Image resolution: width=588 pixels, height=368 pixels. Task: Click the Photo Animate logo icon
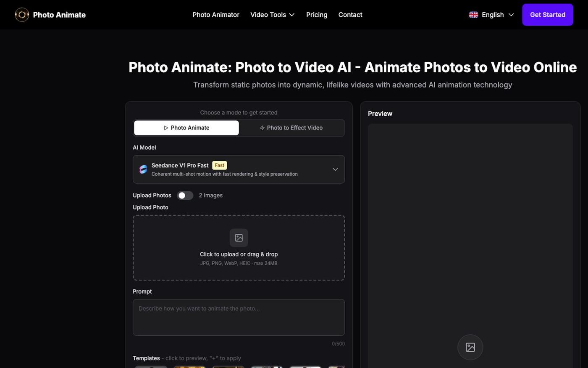click(x=22, y=15)
